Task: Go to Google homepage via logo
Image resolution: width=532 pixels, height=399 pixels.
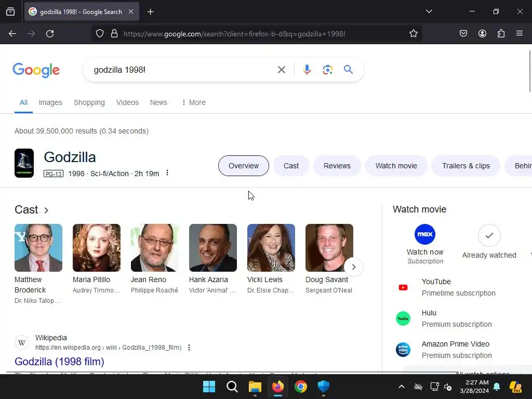Action: (36, 70)
